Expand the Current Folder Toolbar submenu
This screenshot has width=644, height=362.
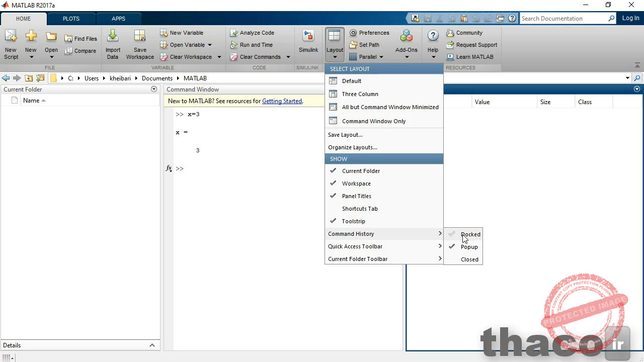point(358,258)
